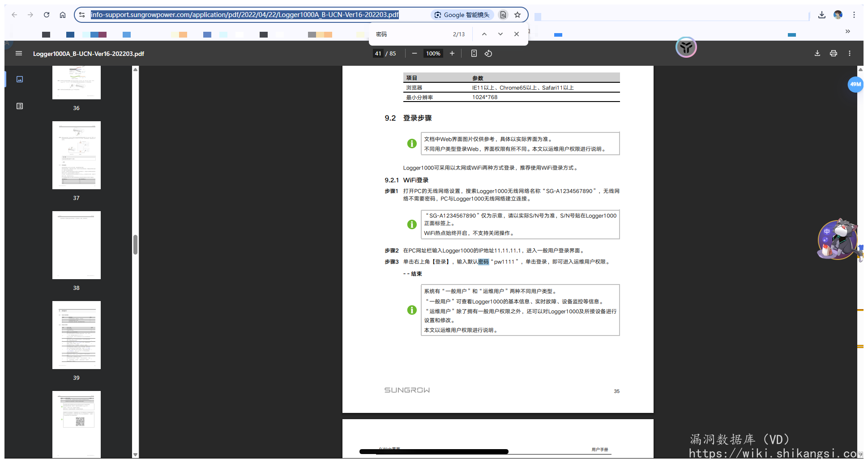Click highlighted 密码 search match in 步骤3
Image resolution: width=868 pixels, height=463 pixels.
(483, 262)
